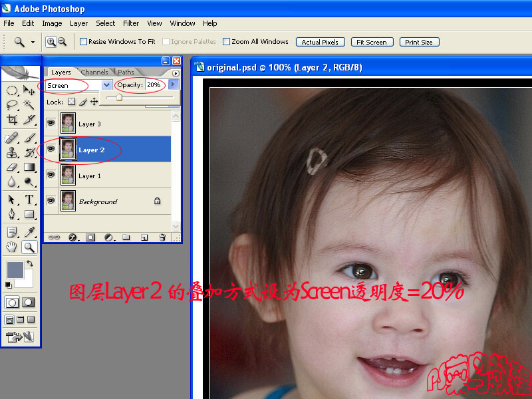
Task: Click the Print Size button
Action: tap(419, 42)
